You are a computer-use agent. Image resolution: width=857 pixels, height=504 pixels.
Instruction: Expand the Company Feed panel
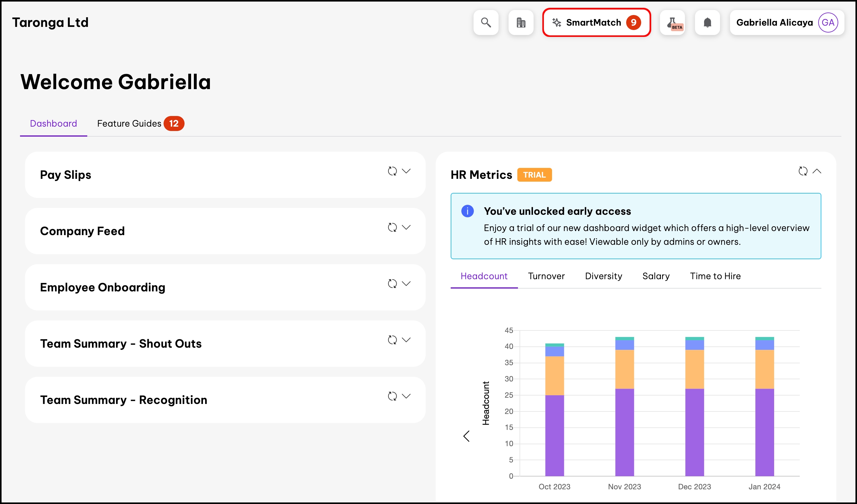click(x=406, y=227)
